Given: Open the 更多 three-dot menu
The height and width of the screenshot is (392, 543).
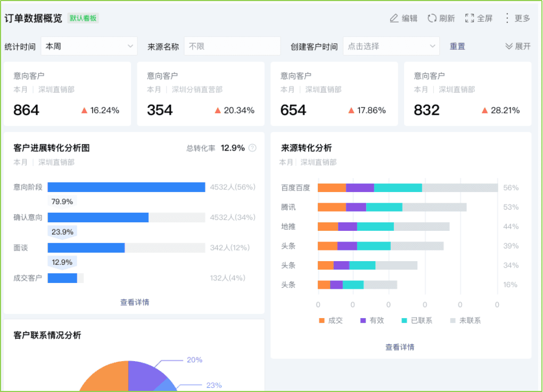Looking at the screenshot, I should tap(507, 18).
